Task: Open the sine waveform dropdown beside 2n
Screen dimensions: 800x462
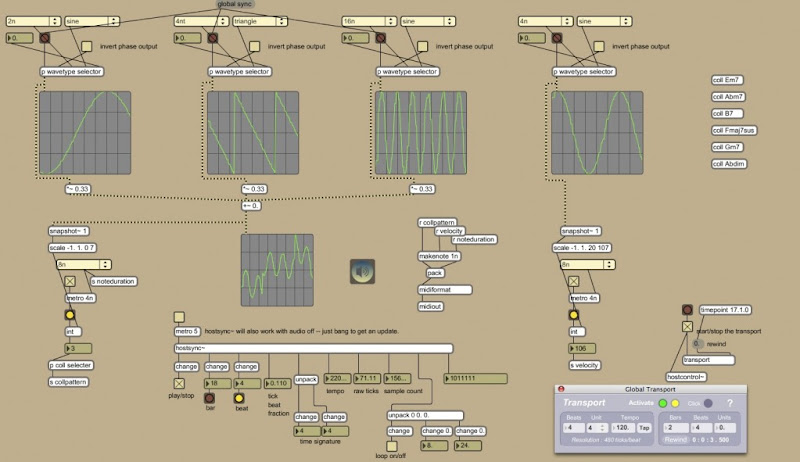Action: [92, 21]
